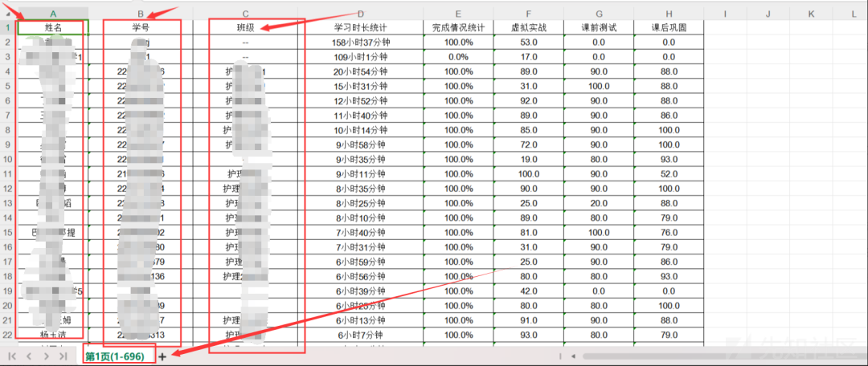
Task: Select column C header
Action: [245, 14]
